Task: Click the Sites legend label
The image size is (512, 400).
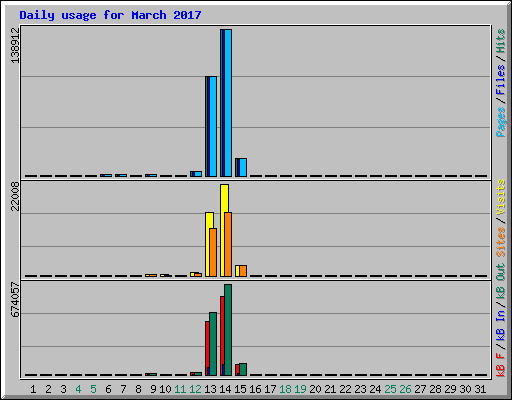Action: [x=501, y=241]
